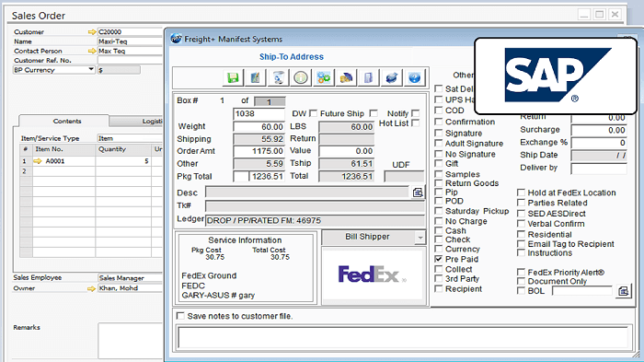
Task: Click the Deliver by input field
Action: [x=599, y=169]
